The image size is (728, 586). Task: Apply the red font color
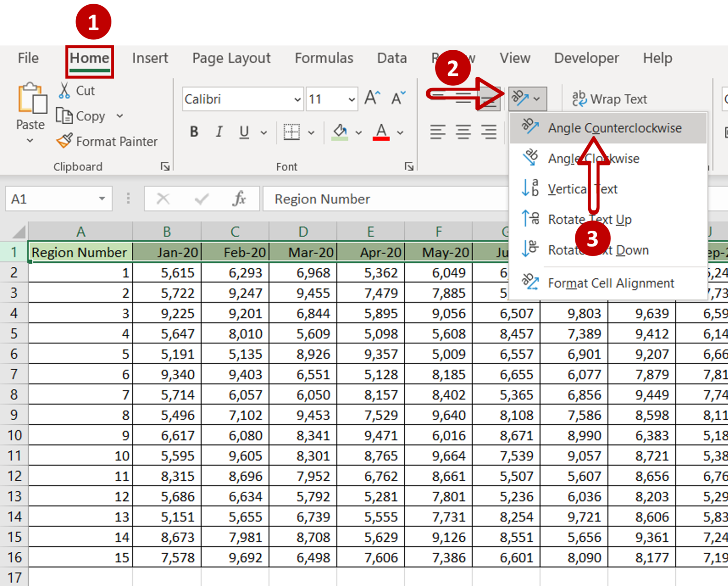pos(381,132)
